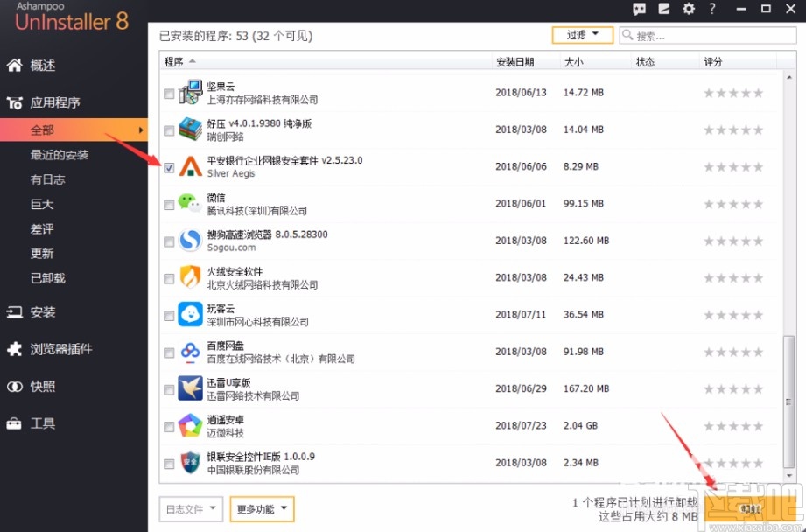Click the 坚果云 program icon
The height and width of the screenshot is (532, 806).
[190, 93]
